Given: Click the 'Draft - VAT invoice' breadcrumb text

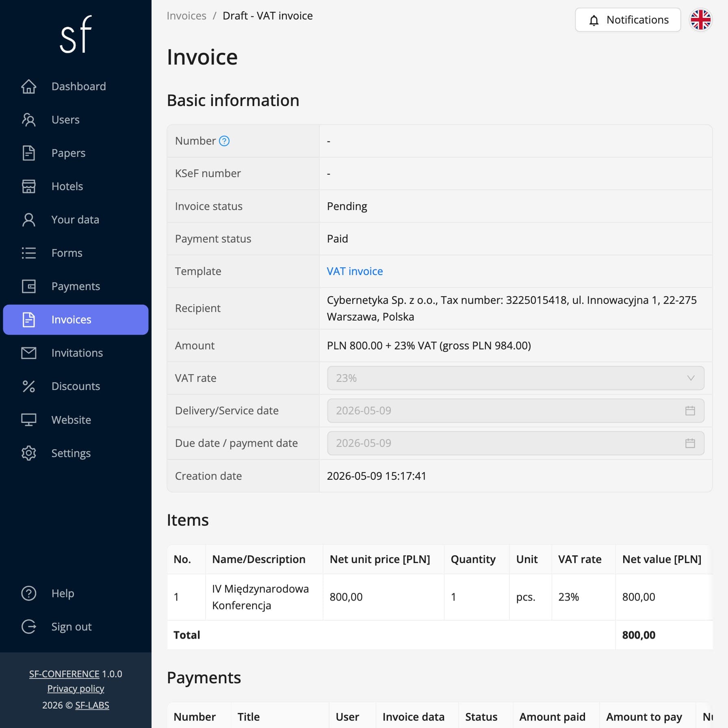Looking at the screenshot, I should pos(268,16).
